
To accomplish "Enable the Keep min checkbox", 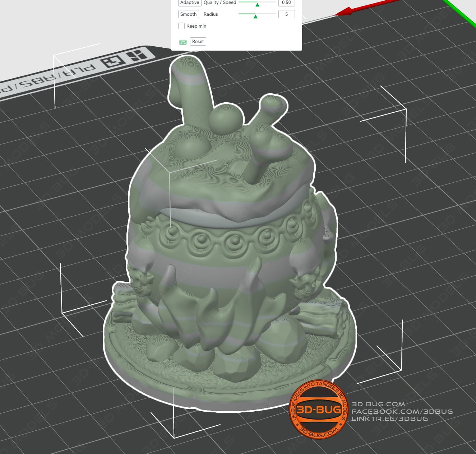I will 181,26.
